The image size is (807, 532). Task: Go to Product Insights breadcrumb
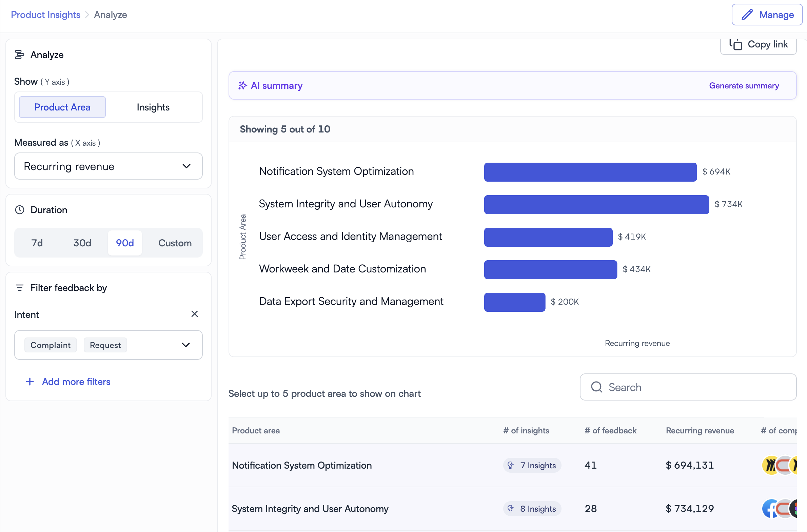[x=45, y=15]
